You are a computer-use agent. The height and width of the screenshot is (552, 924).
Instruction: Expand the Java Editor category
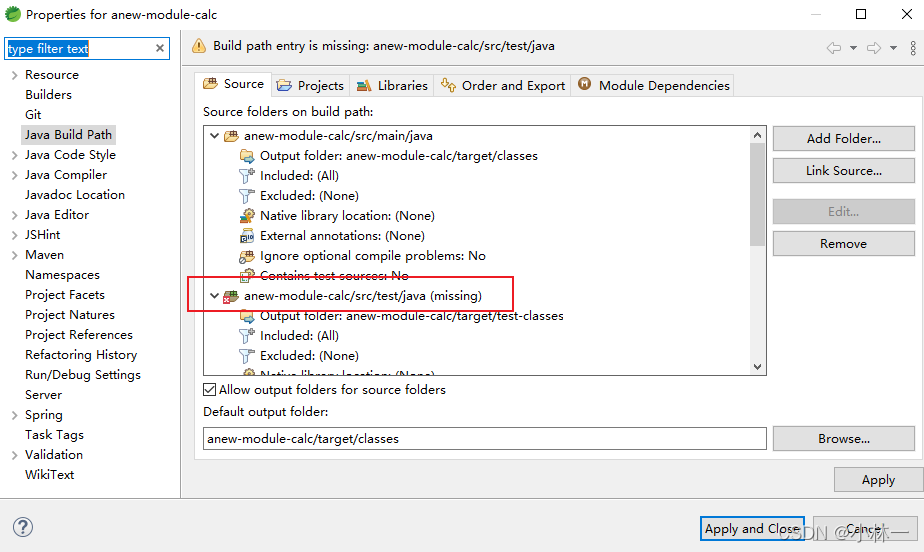(14, 215)
